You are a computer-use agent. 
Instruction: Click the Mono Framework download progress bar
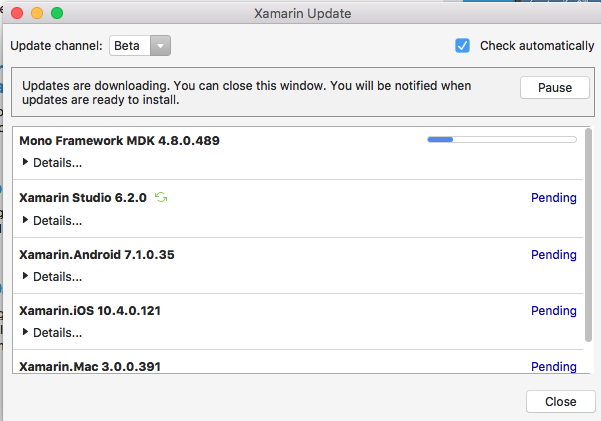click(501, 140)
